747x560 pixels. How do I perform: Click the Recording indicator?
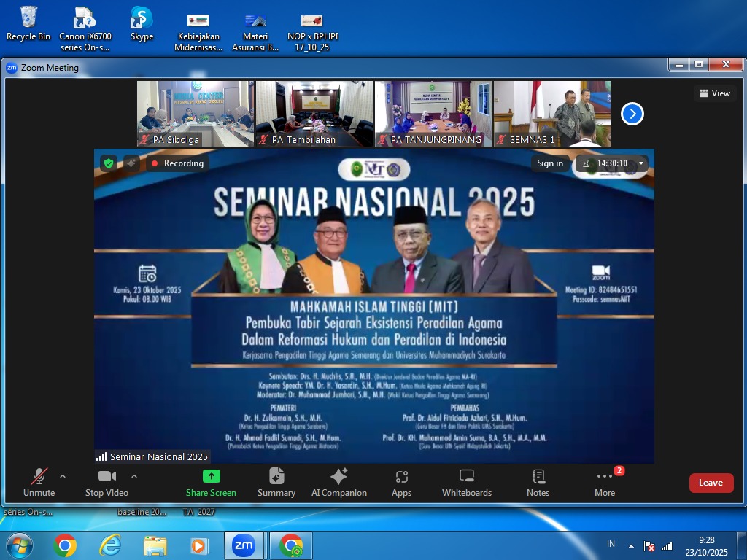click(x=177, y=163)
